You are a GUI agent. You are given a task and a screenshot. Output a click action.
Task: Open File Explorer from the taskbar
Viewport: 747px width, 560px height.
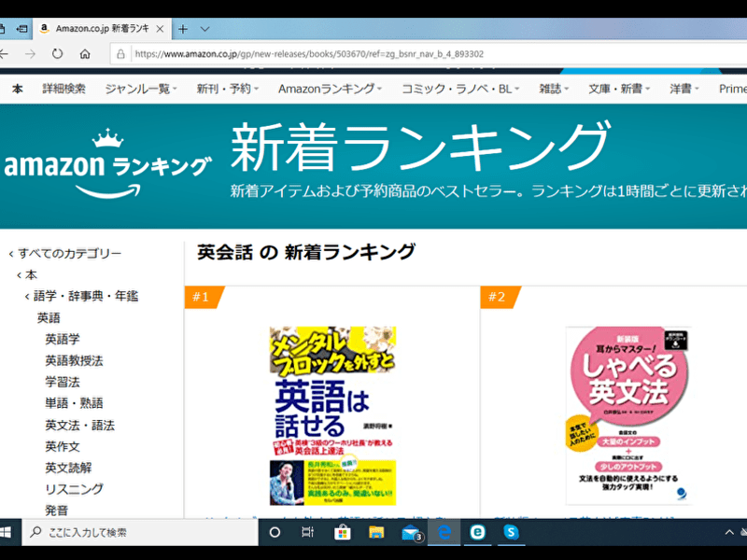pos(376,532)
